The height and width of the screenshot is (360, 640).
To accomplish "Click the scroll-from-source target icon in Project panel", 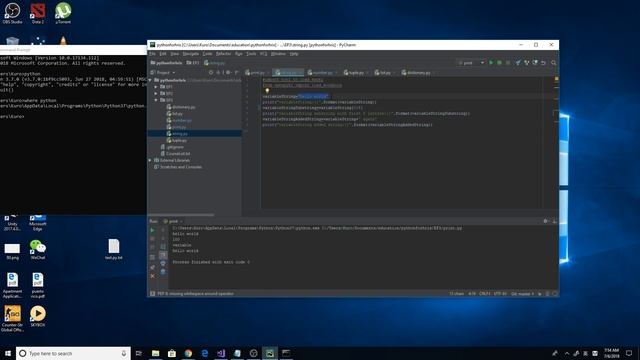I will pyautogui.click(x=211, y=73).
